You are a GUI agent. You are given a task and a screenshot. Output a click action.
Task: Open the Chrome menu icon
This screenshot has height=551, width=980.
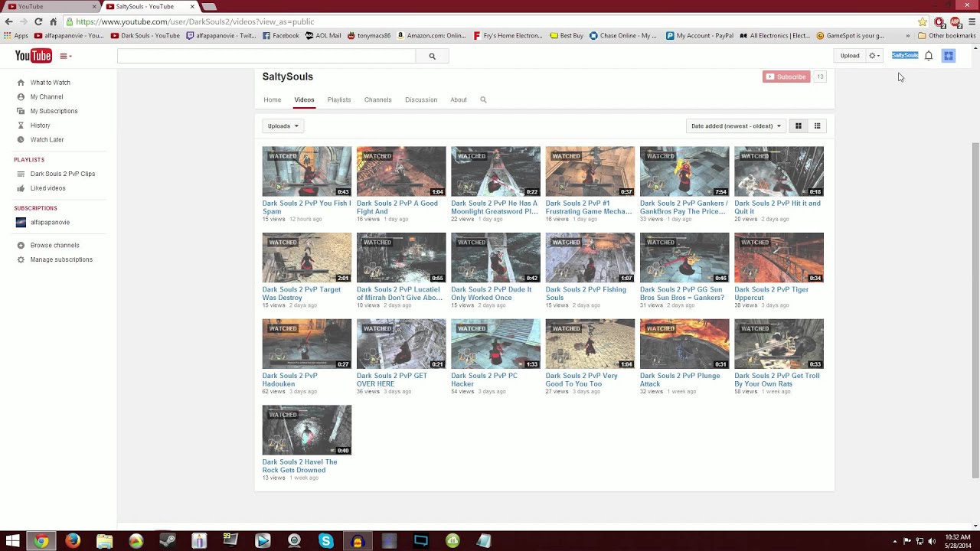pos(972,22)
